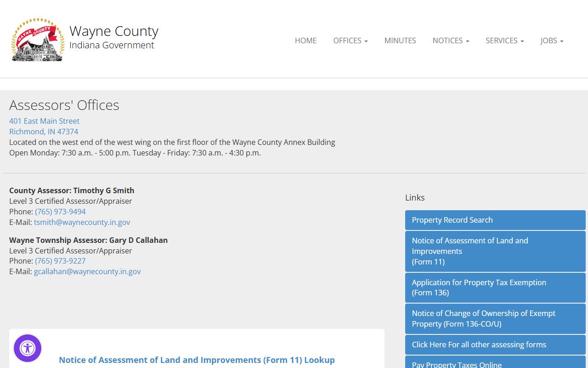
Task: Expand the SERVICES dropdown menu
Action: pos(504,40)
